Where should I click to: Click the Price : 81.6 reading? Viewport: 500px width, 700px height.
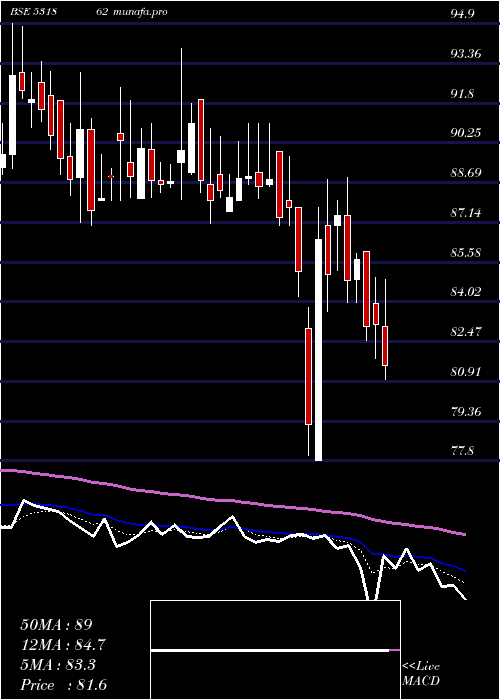pos(63,685)
